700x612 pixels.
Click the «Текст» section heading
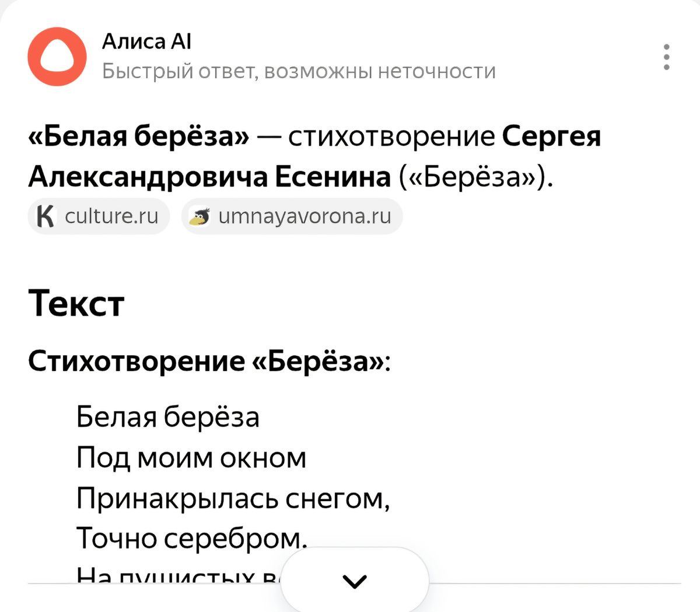coord(76,303)
